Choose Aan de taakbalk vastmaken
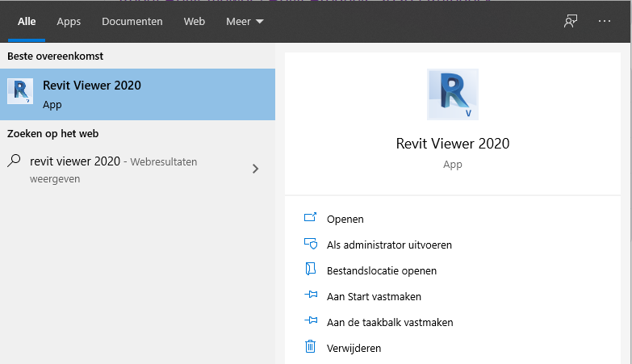 (390, 322)
